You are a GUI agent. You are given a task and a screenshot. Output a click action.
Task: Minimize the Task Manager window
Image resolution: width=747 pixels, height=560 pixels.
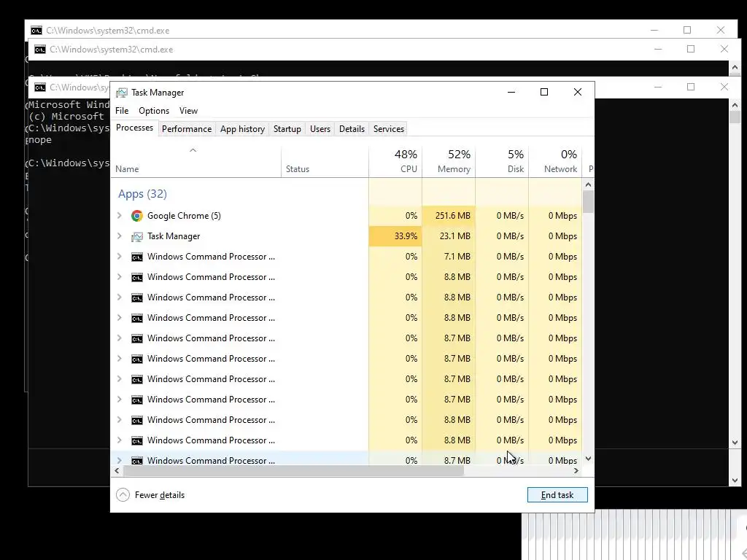[511, 92]
